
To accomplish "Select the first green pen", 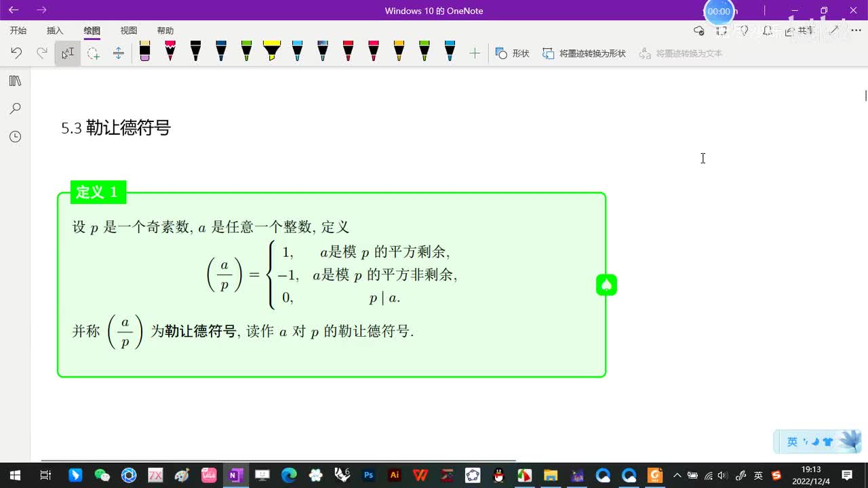I will pos(246,52).
